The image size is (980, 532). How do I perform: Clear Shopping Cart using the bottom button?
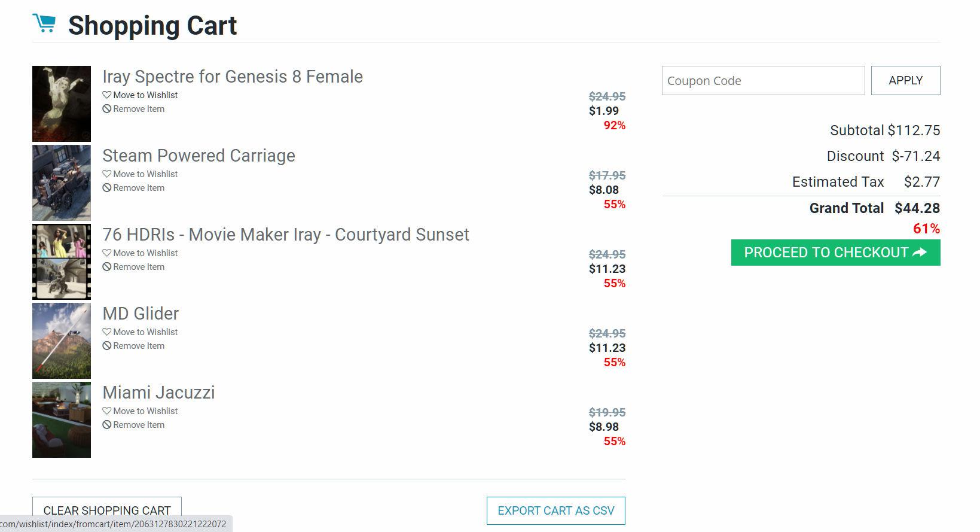[107, 510]
